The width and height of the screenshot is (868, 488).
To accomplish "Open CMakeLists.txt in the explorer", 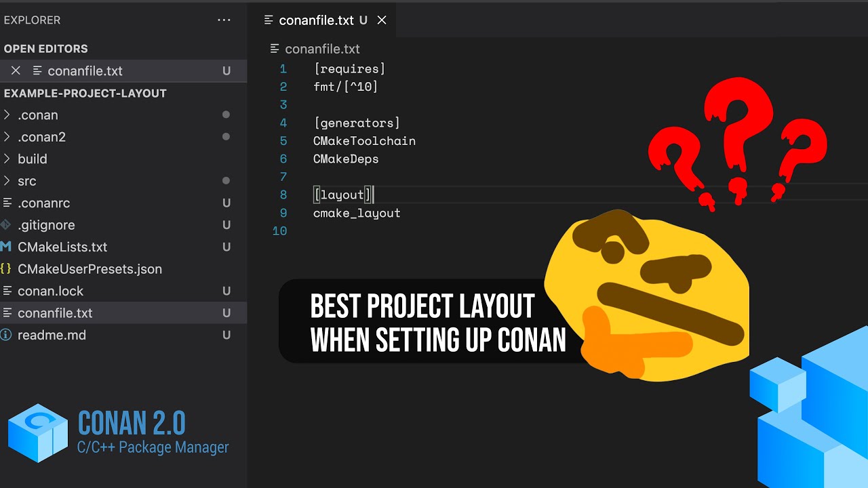I will tap(62, 247).
